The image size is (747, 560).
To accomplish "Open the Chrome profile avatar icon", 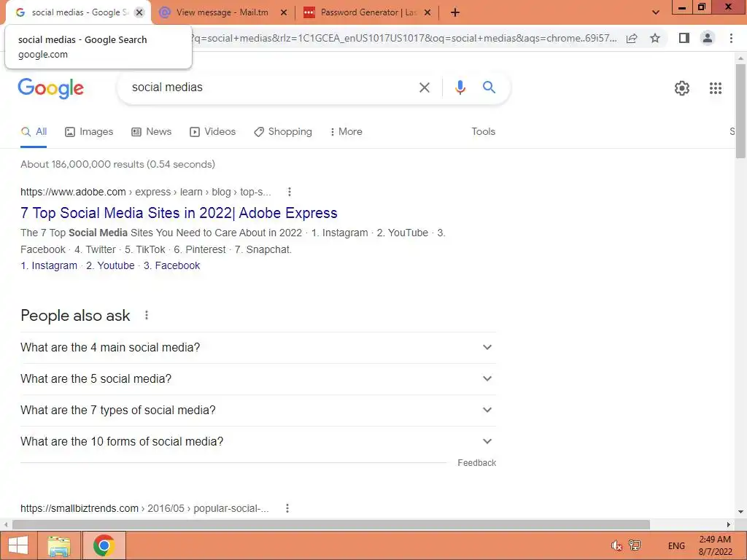I will (x=708, y=38).
